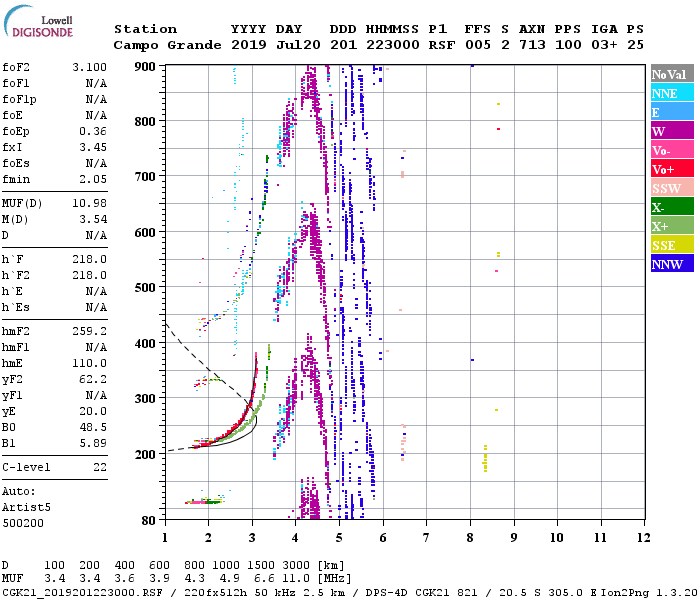Click the foEp value 0.36

93,131
